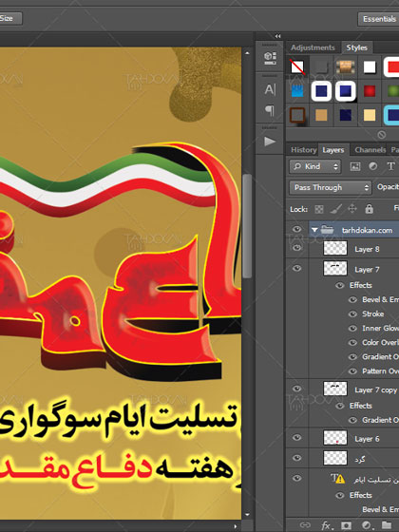
Task: Open the Pass Through blend mode dropdown
Action: 331,187
